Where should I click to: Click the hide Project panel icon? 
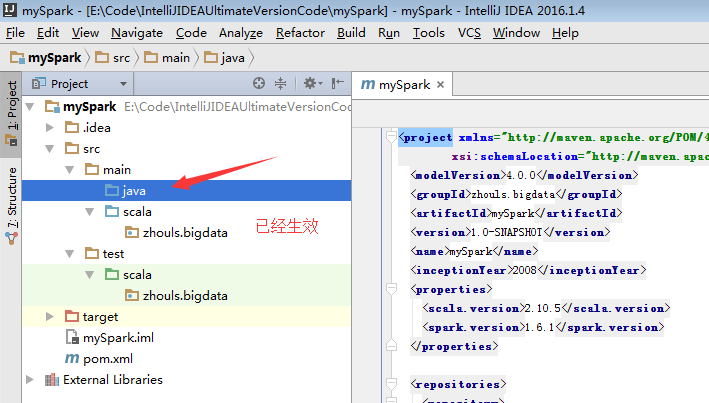click(337, 83)
